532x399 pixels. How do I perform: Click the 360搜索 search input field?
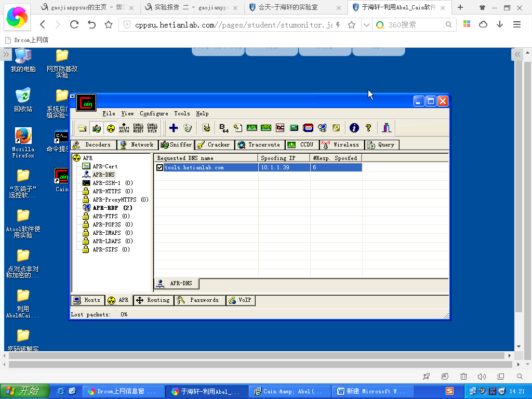pyautogui.click(x=415, y=25)
